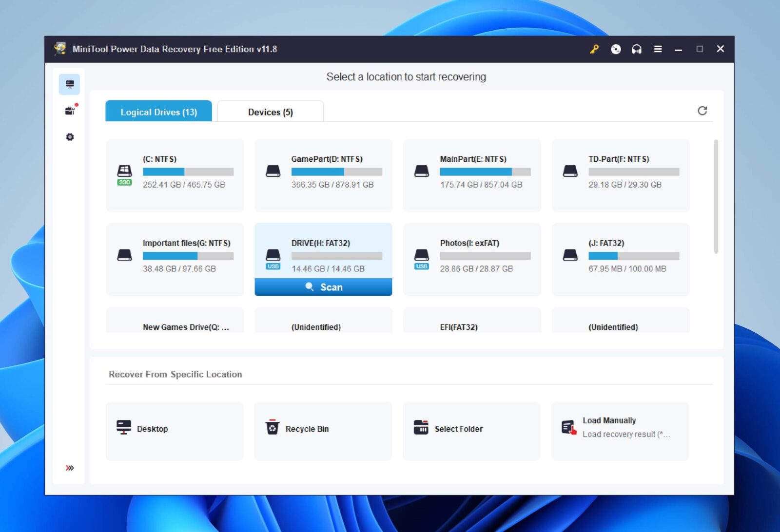780x532 pixels.
Task: Stay on the Logical Drives tab
Action: click(158, 112)
